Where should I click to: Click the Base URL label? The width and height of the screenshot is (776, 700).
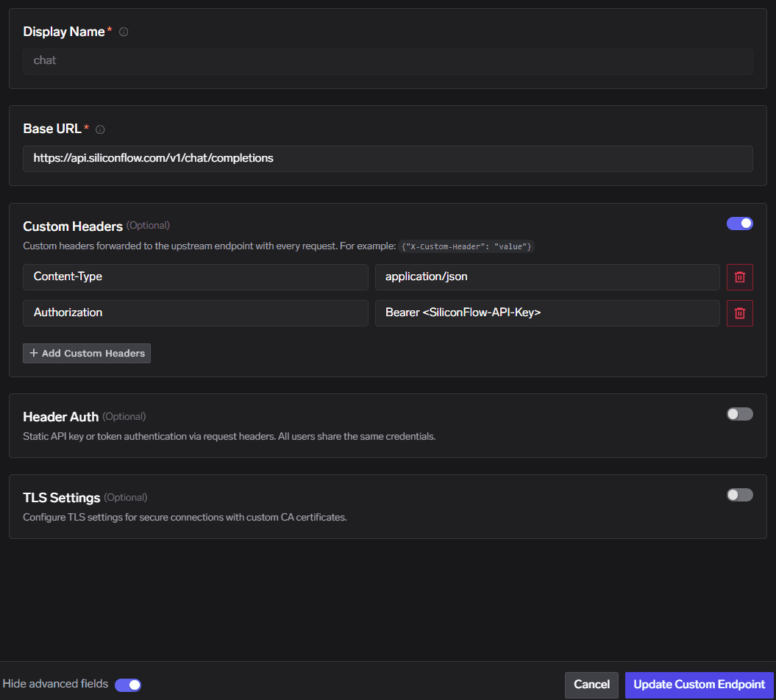click(52, 129)
